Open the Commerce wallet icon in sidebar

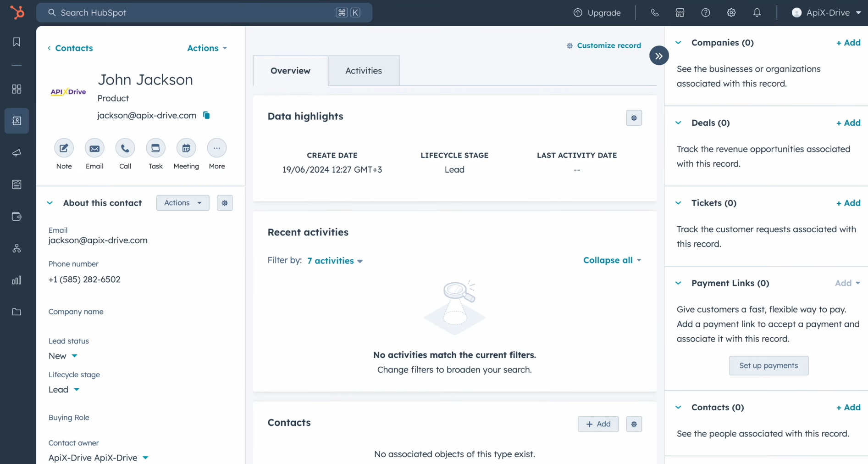coord(17,217)
